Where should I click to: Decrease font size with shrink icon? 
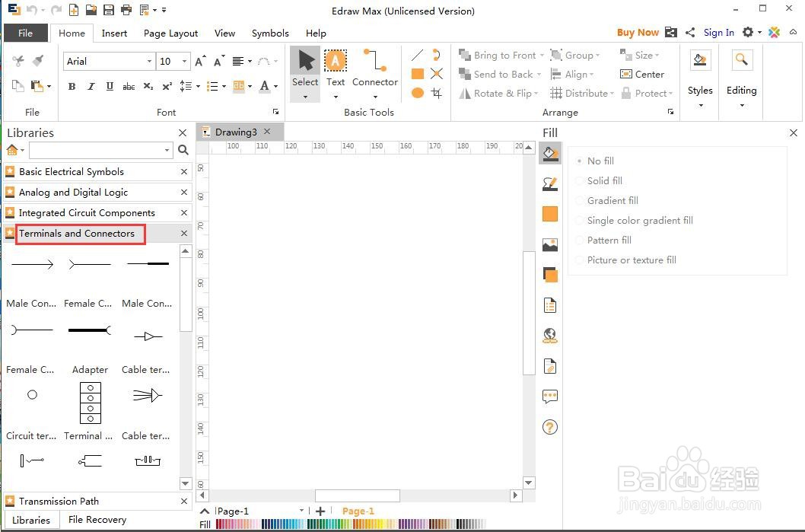tap(218, 62)
